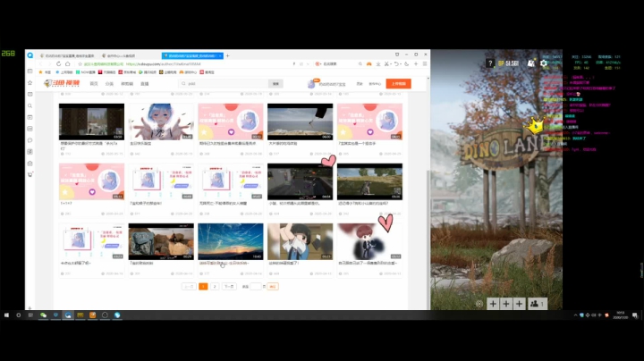Open the screenshot scissors tool in browser toolbar
Screen dimensions: 644x361
[x=387, y=64]
